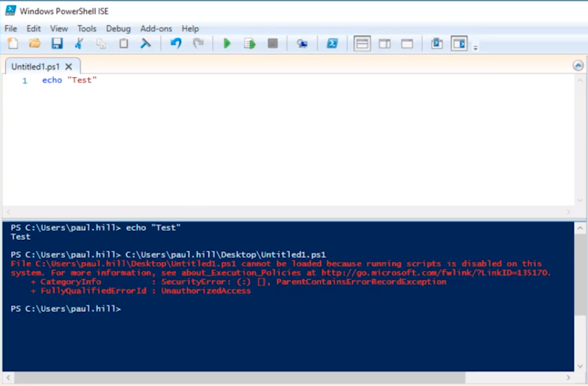Select the Untitled1.ps1 tab
The height and width of the screenshot is (386, 588).
coord(35,67)
